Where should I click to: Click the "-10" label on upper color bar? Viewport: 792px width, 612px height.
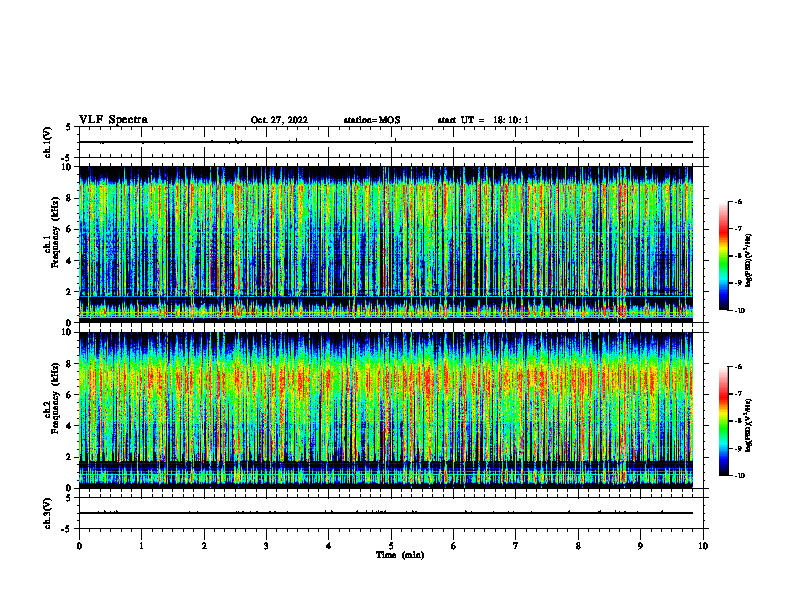[739, 311]
